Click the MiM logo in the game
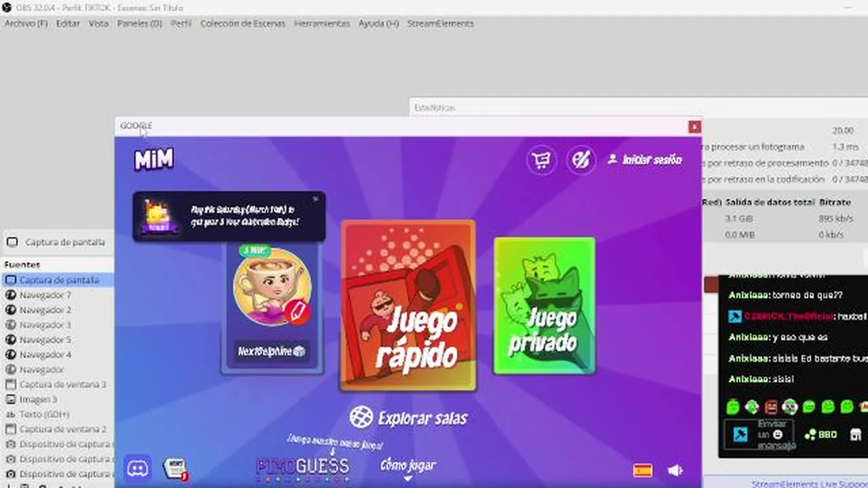The width and height of the screenshot is (868, 488). coord(154,159)
